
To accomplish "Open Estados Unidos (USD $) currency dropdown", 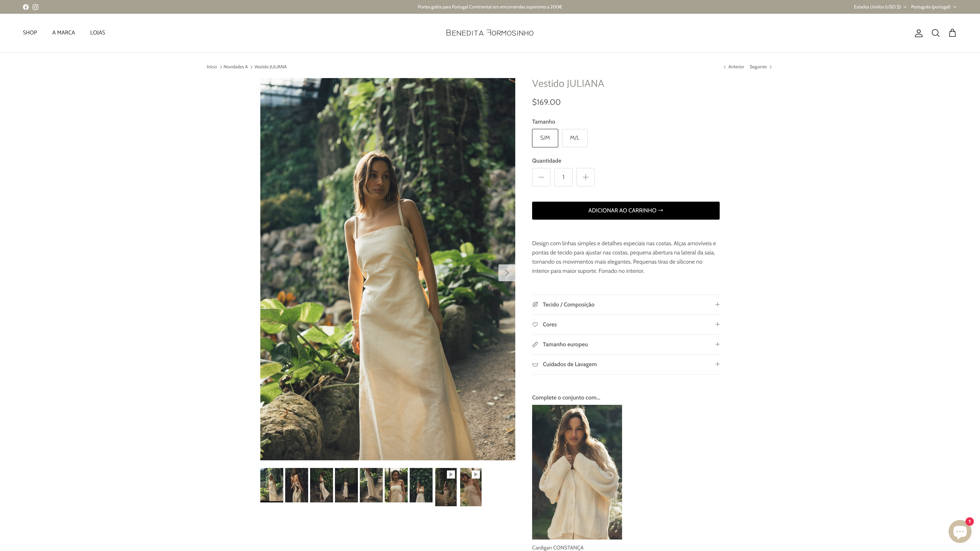I will [x=880, y=7].
